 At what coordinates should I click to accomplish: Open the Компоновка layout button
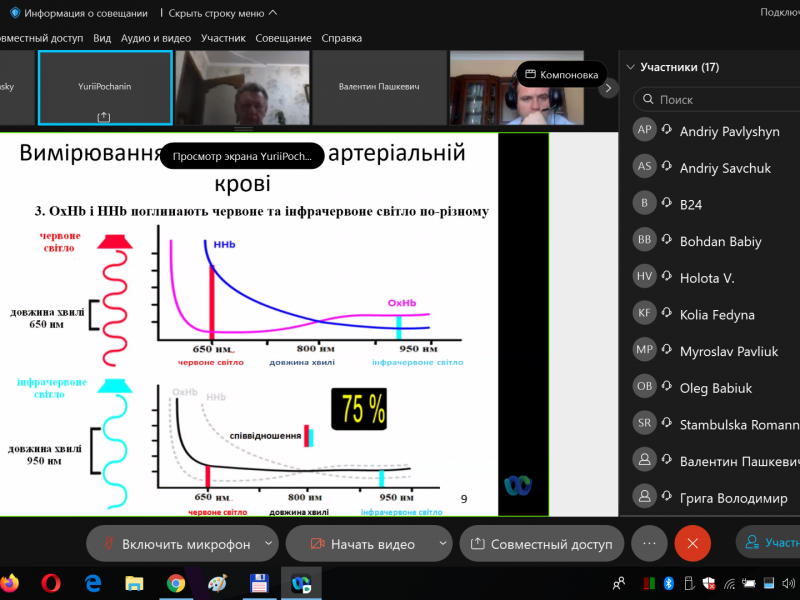[562, 74]
